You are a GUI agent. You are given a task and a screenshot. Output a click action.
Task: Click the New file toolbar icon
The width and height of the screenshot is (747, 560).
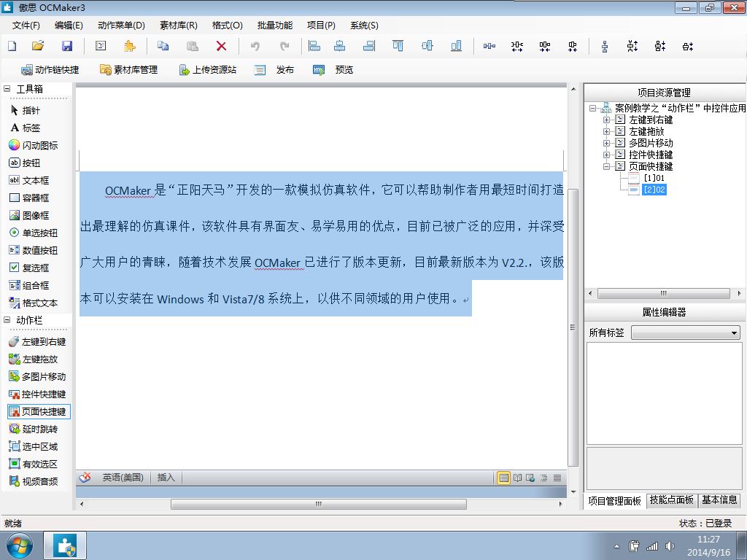pyautogui.click(x=12, y=46)
